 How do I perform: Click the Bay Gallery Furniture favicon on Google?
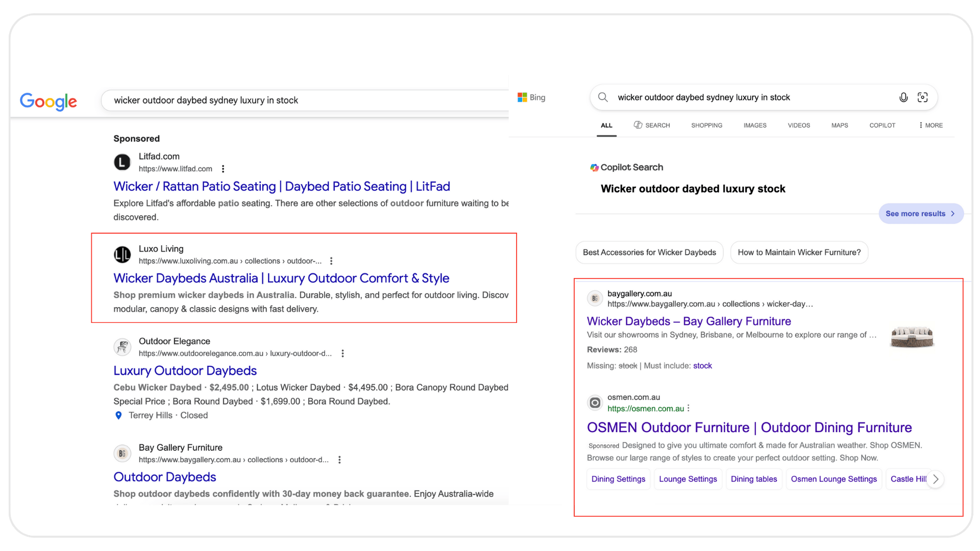pyautogui.click(x=122, y=453)
